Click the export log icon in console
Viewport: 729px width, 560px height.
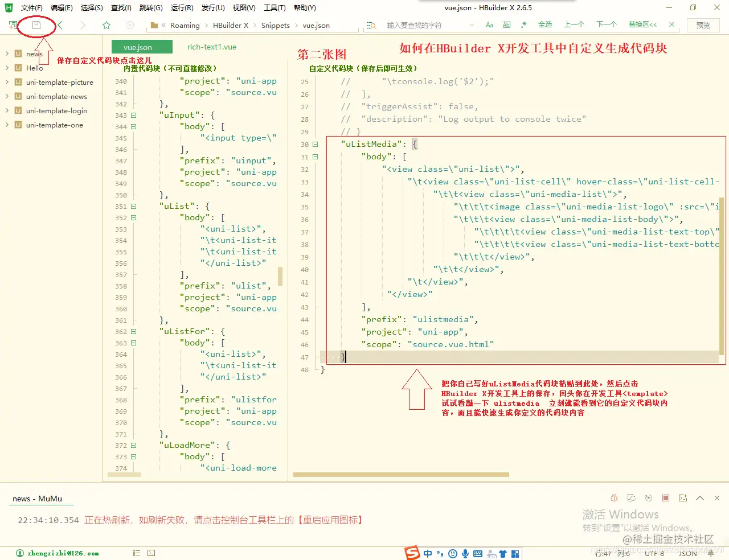(x=683, y=498)
